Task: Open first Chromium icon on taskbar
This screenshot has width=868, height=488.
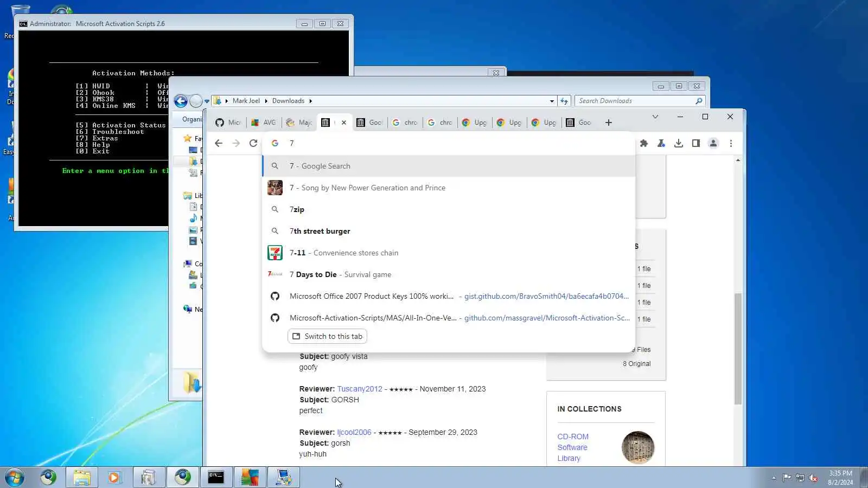Action: tap(48, 477)
